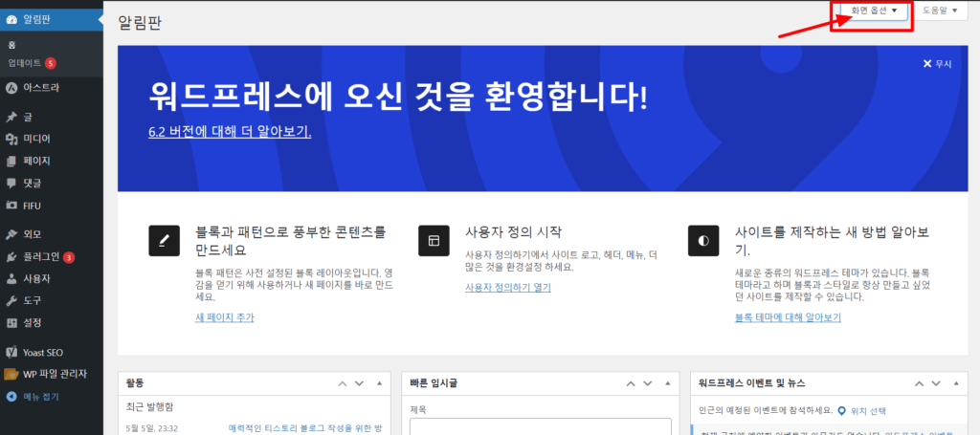Click the camera icon beside FIFU
The width and height of the screenshot is (980, 435).
pyautogui.click(x=11, y=206)
